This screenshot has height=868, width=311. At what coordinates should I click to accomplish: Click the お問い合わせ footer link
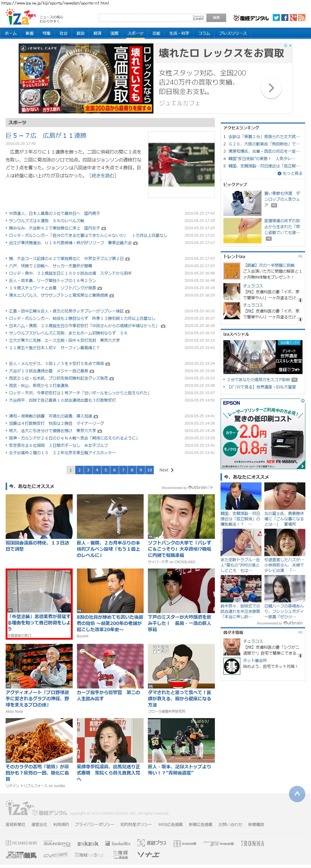tap(230, 824)
